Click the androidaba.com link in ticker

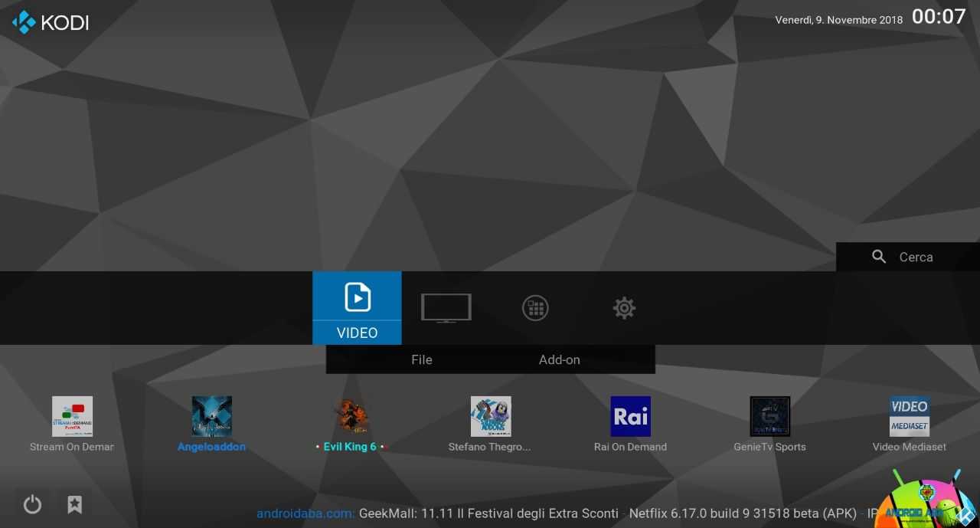(305, 513)
